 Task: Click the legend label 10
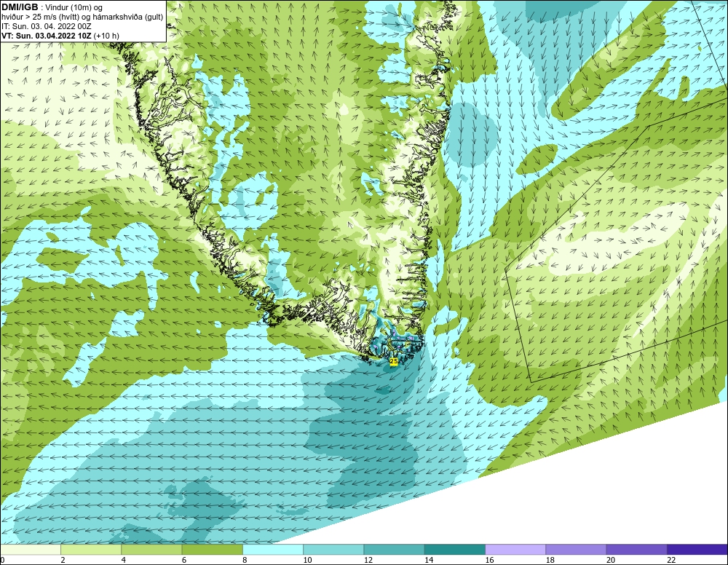307,560
